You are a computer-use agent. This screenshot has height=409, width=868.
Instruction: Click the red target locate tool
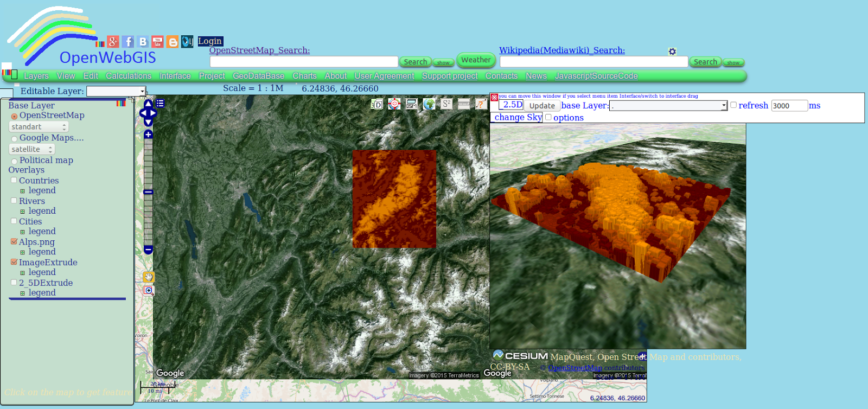click(x=394, y=104)
